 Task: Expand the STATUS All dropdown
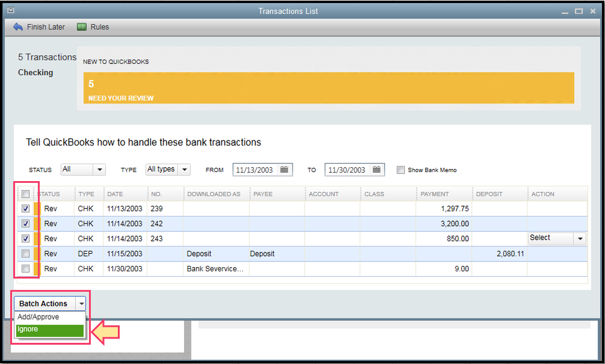tap(99, 170)
